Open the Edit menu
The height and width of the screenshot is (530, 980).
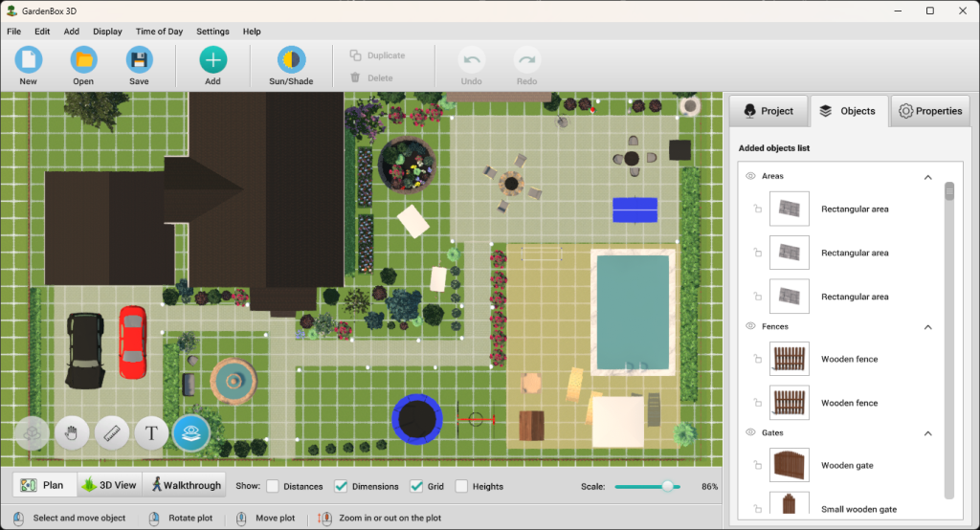pyautogui.click(x=42, y=32)
